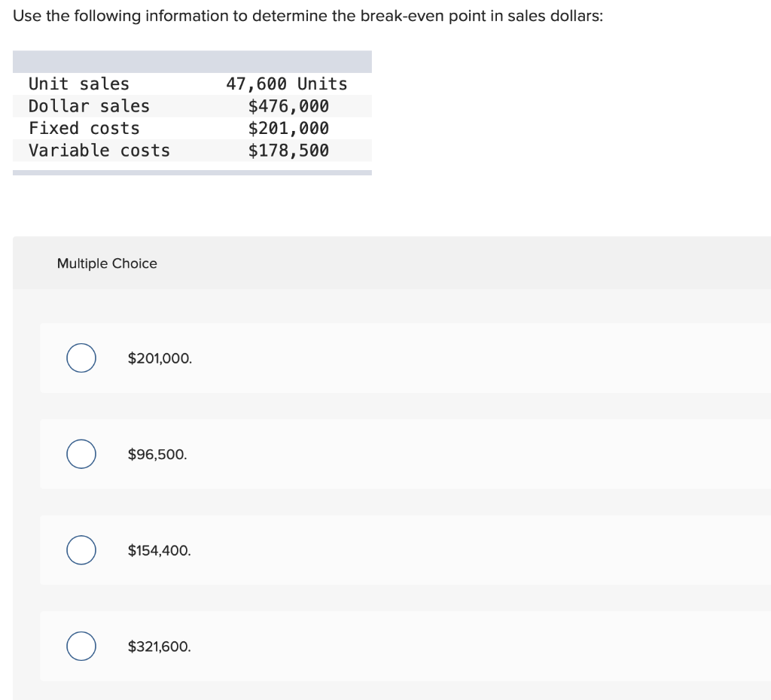Click the Multiple Choice section heading
771x700 pixels.
tap(107, 263)
